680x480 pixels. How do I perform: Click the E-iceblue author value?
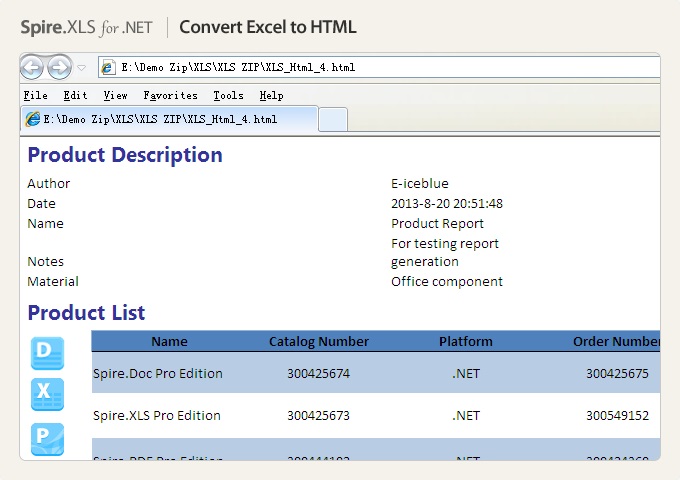(x=420, y=183)
